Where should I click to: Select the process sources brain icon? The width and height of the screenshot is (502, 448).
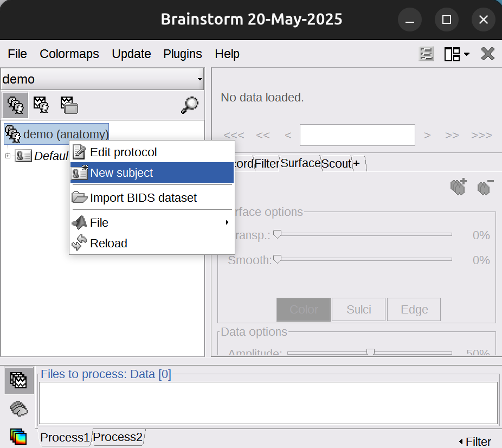[x=19, y=409]
